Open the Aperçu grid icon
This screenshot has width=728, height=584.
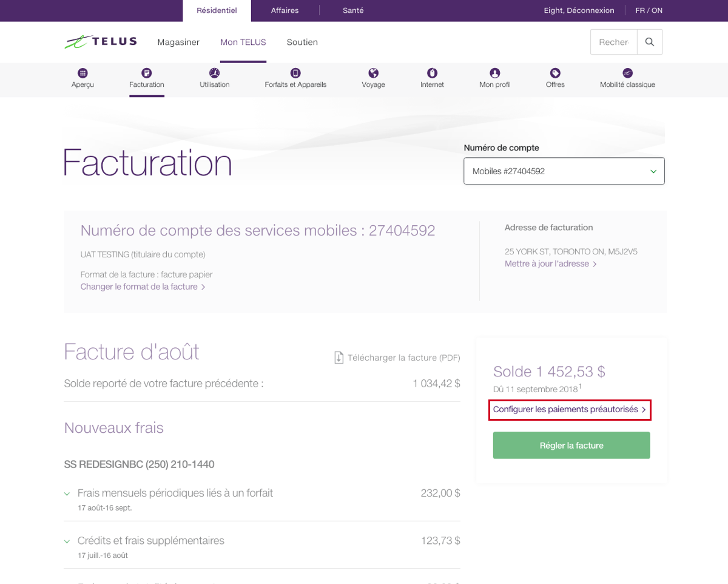[x=83, y=73]
